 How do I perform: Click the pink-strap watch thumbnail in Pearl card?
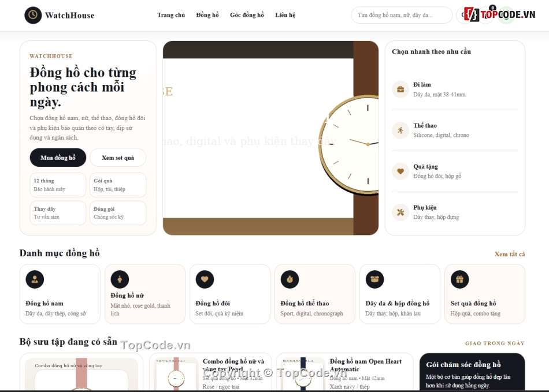coord(176,374)
